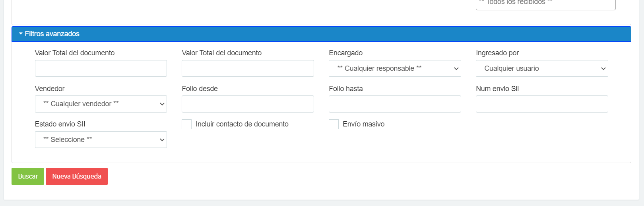Tick the Envío masivo checkbox

point(334,124)
